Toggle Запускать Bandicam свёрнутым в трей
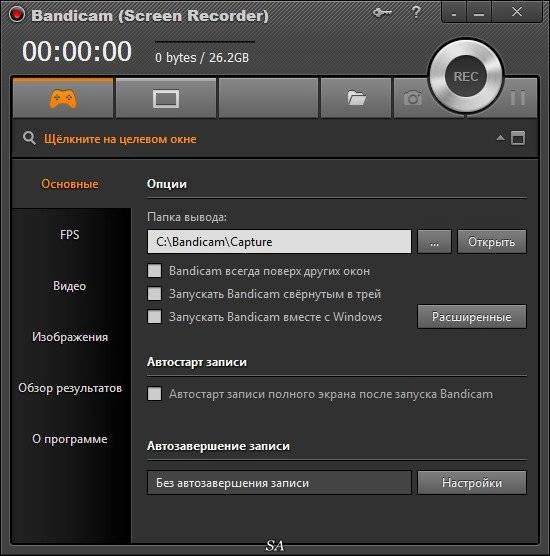The image size is (550, 556). pyautogui.click(x=154, y=294)
